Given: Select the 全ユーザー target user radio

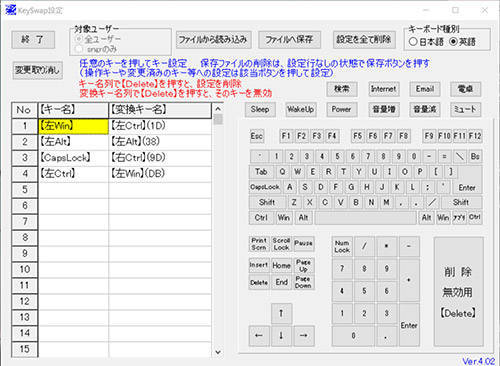Looking at the screenshot, I should tap(98, 39).
